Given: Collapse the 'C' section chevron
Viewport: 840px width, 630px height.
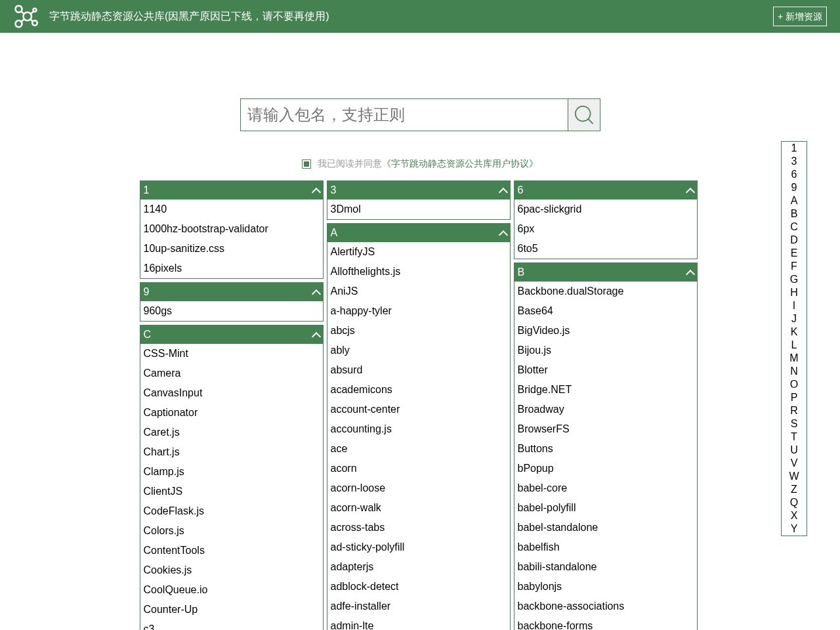Looking at the screenshot, I should click(316, 335).
